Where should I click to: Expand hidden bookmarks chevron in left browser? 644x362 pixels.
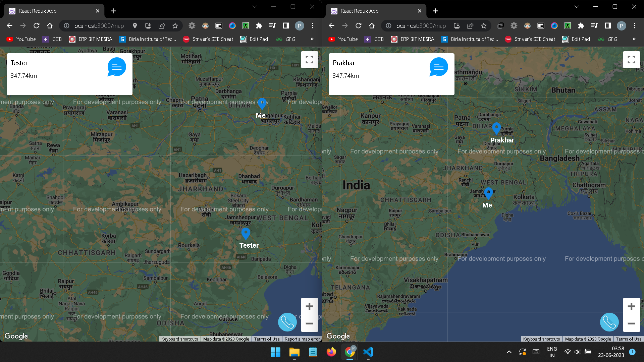point(312,39)
